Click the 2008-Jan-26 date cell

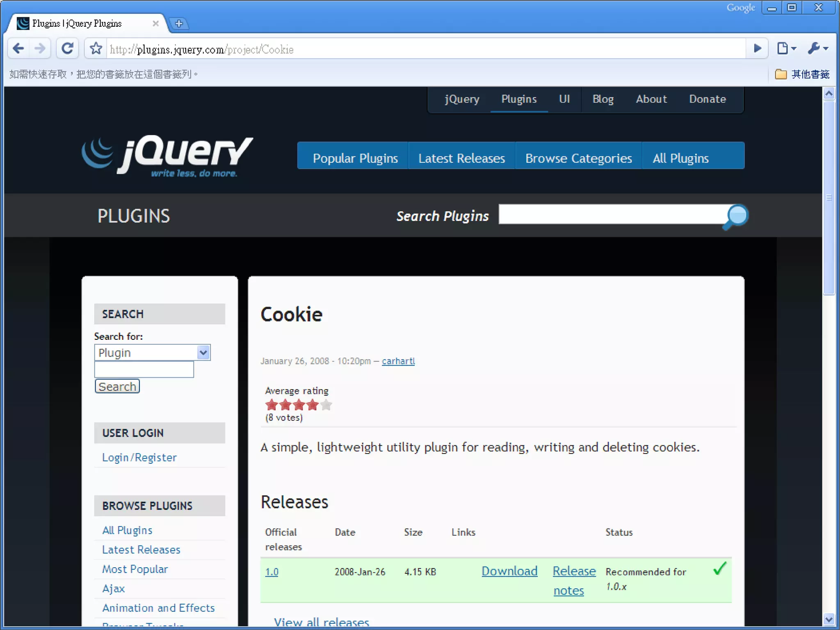[x=360, y=572]
